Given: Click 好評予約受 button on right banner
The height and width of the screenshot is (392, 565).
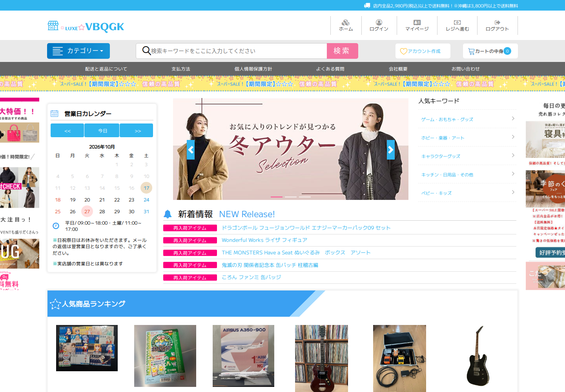Looking at the screenshot, I should (x=550, y=252).
